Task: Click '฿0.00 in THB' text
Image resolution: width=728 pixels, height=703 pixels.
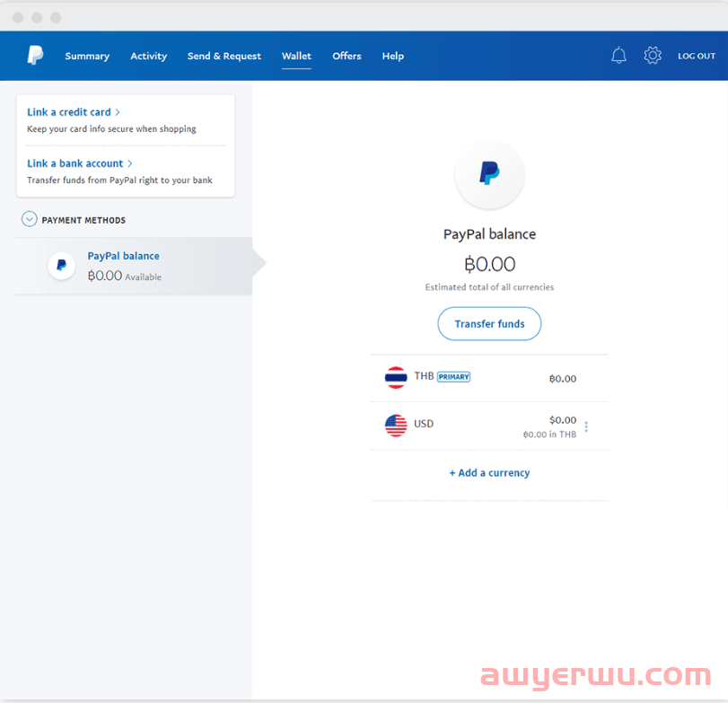Action: point(549,435)
